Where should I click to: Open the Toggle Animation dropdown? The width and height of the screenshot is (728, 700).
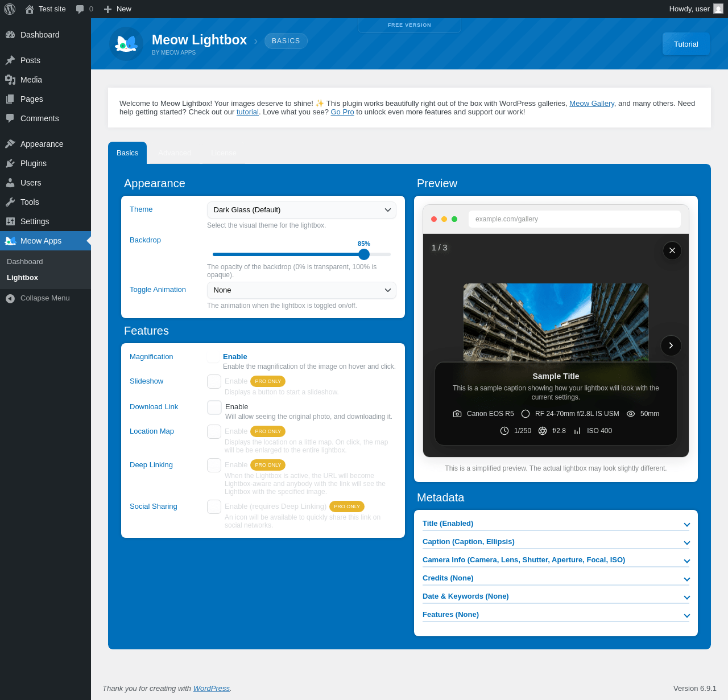tap(301, 290)
